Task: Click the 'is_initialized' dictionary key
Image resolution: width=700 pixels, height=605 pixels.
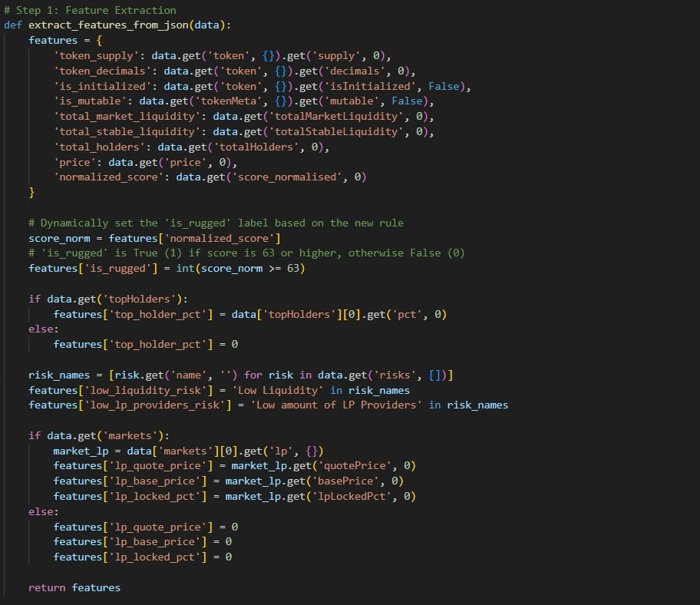Action: click(x=102, y=86)
